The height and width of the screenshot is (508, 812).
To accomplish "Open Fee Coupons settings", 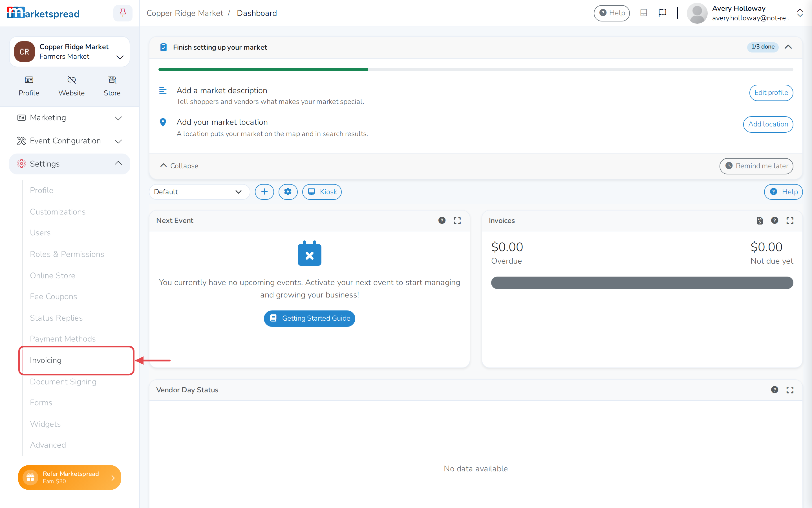I will pyautogui.click(x=54, y=296).
